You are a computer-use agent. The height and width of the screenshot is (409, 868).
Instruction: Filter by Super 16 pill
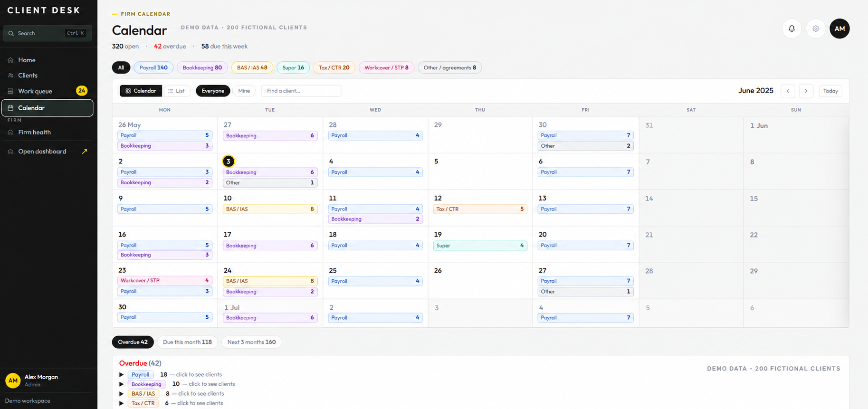click(x=293, y=67)
